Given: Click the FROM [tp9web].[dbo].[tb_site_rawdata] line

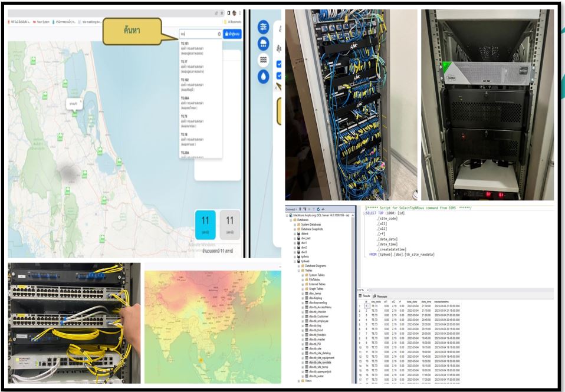Looking at the screenshot, I should coord(402,255).
